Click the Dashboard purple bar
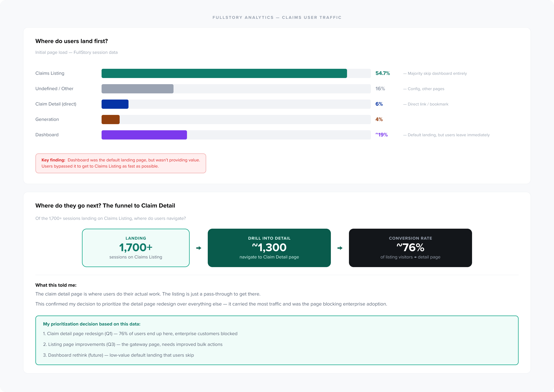The height and width of the screenshot is (392, 554). point(144,135)
